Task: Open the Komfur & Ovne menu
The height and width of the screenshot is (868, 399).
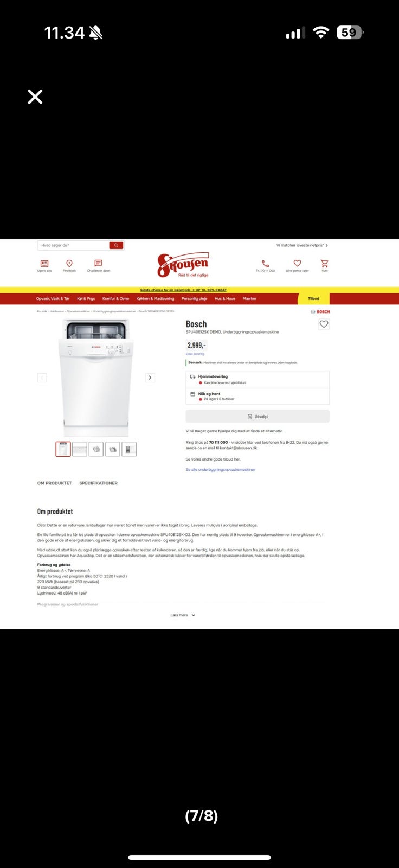Action: (115, 298)
